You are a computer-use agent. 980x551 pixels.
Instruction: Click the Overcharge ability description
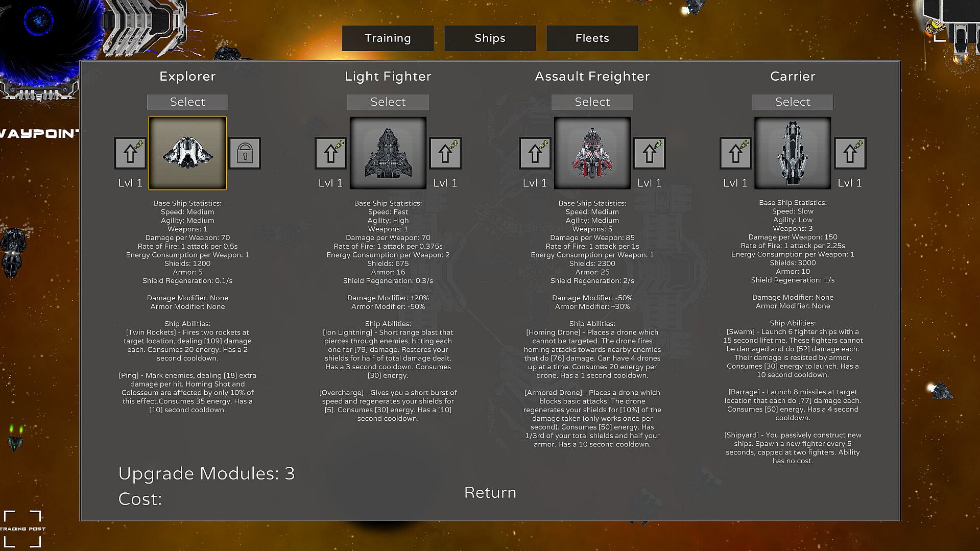tap(388, 405)
